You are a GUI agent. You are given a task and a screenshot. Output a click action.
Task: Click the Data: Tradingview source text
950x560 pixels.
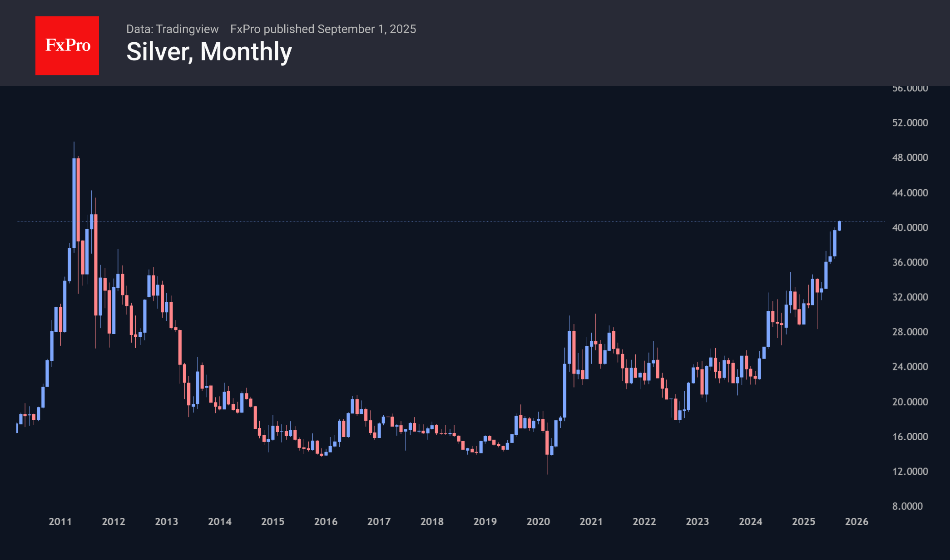(x=172, y=29)
